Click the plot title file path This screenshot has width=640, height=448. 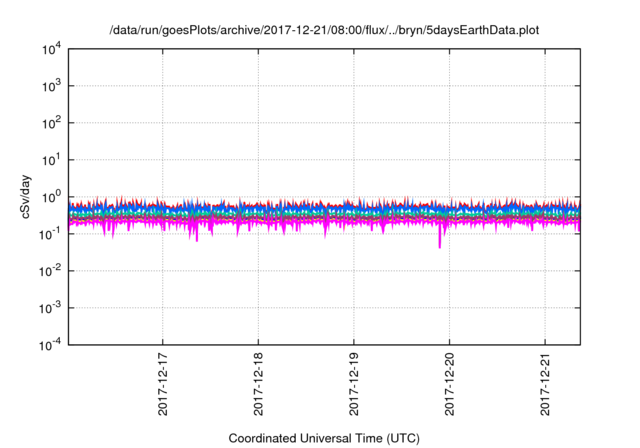pos(324,30)
